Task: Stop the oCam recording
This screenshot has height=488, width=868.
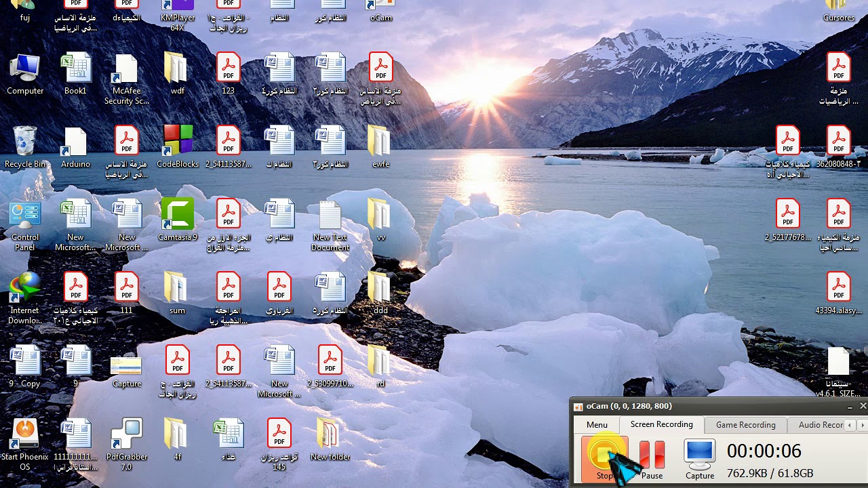Action: 604,459
